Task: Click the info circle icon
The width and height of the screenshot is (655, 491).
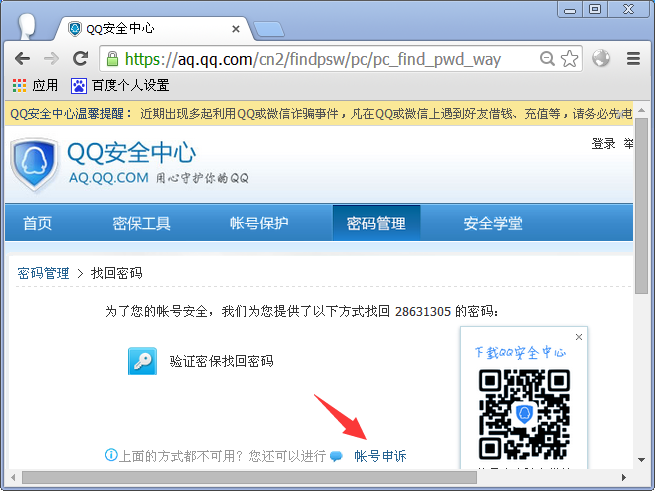Action: click(x=111, y=455)
